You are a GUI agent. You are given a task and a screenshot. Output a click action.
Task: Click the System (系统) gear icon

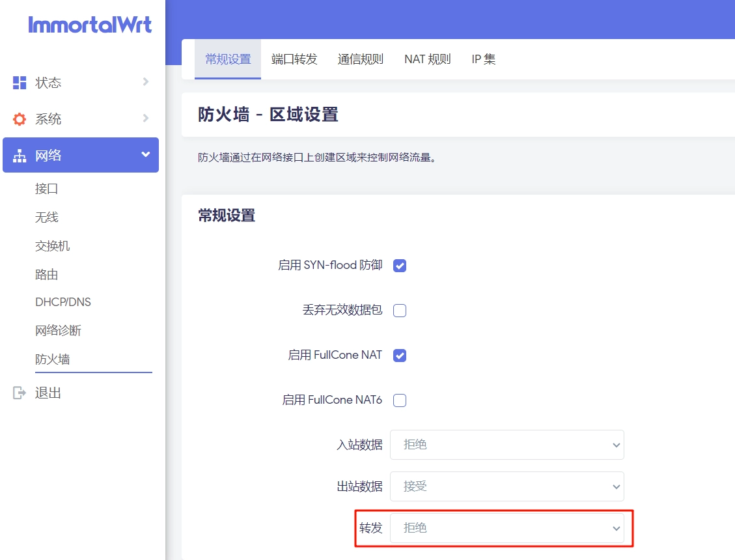point(20,119)
